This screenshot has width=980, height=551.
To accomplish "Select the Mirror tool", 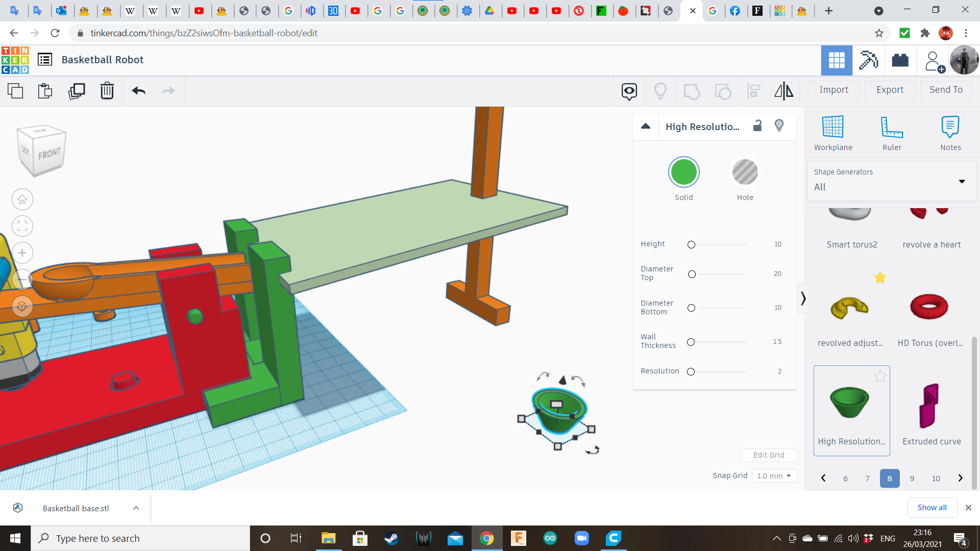I will 783,91.
